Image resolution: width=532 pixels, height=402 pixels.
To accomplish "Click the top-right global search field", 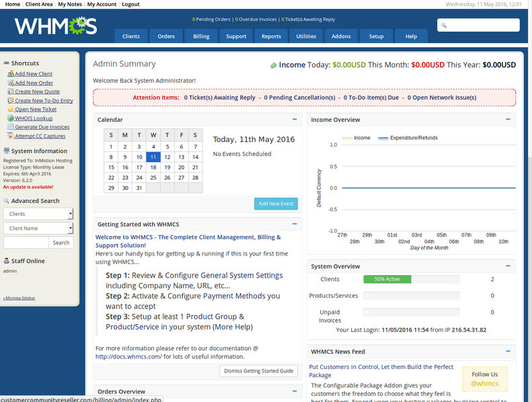I will coord(478,25).
